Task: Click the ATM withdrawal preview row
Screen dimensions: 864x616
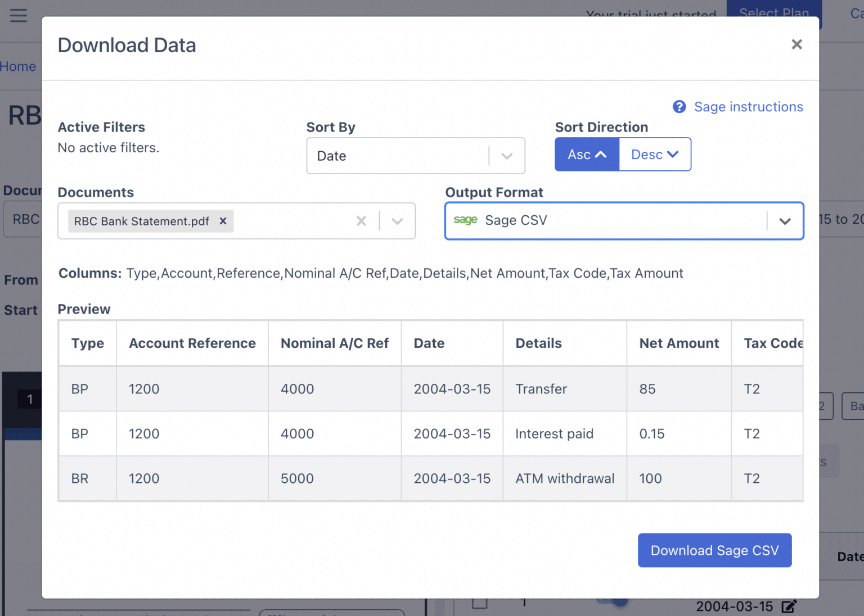Action: [565, 478]
